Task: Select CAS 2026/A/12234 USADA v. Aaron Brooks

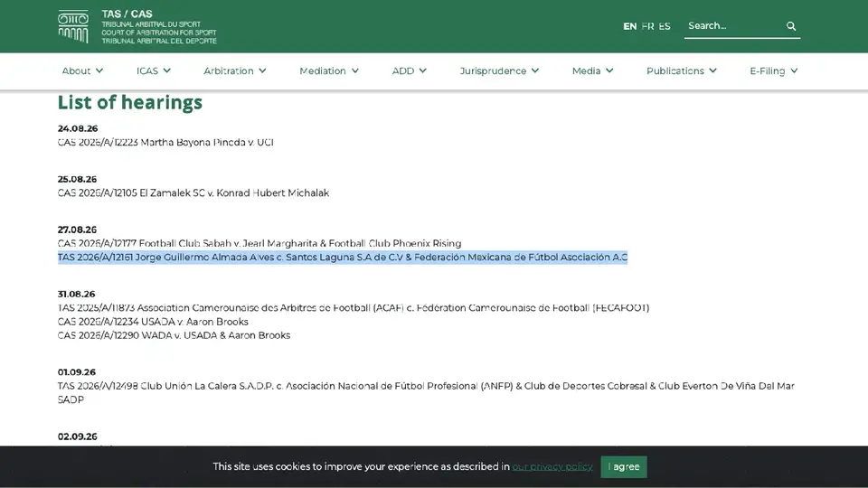Action: pos(153,322)
